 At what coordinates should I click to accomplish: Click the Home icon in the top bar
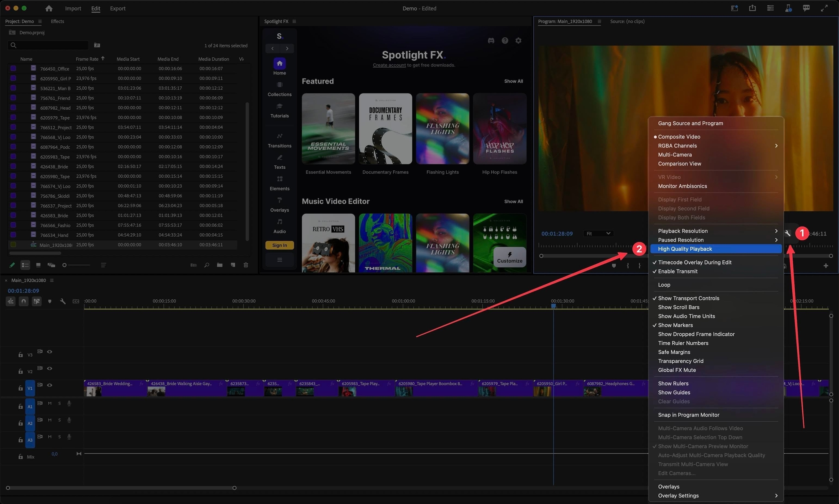tap(49, 8)
